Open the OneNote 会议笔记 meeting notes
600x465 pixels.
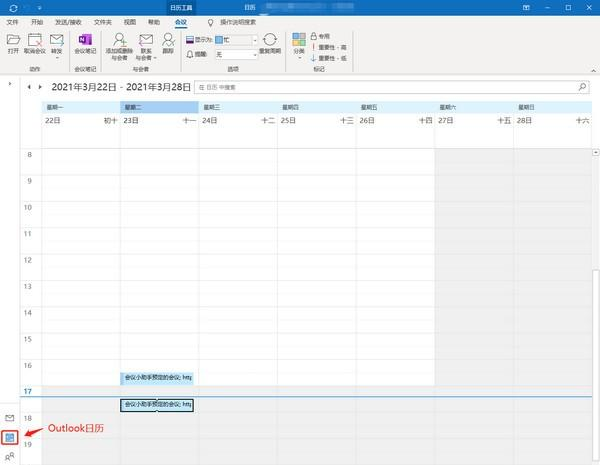pyautogui.click(x=83, y=41)
